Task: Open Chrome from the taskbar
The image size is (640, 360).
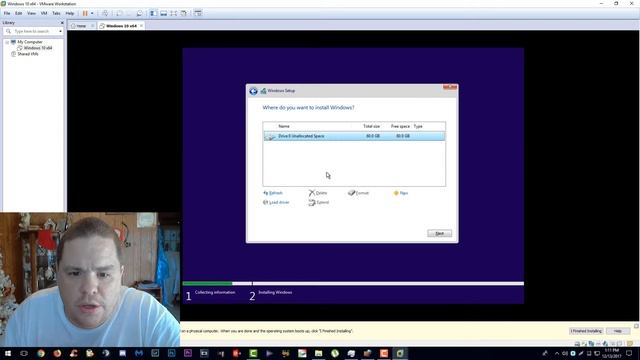Action: pos(41,353)
